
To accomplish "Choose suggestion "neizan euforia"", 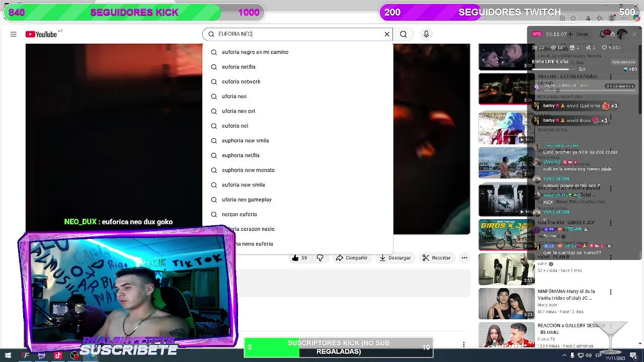I will [x=297, y=214].
